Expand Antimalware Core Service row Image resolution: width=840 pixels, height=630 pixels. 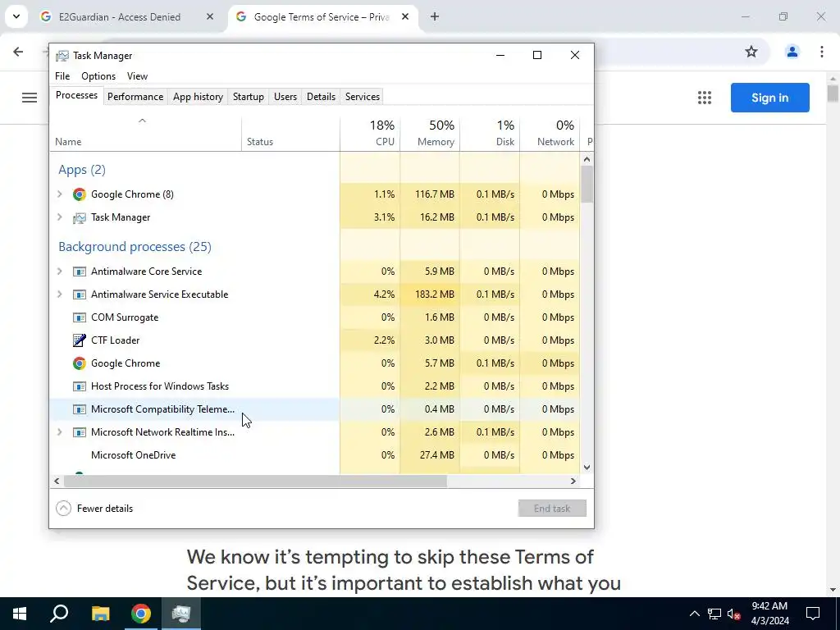(59, 271)
